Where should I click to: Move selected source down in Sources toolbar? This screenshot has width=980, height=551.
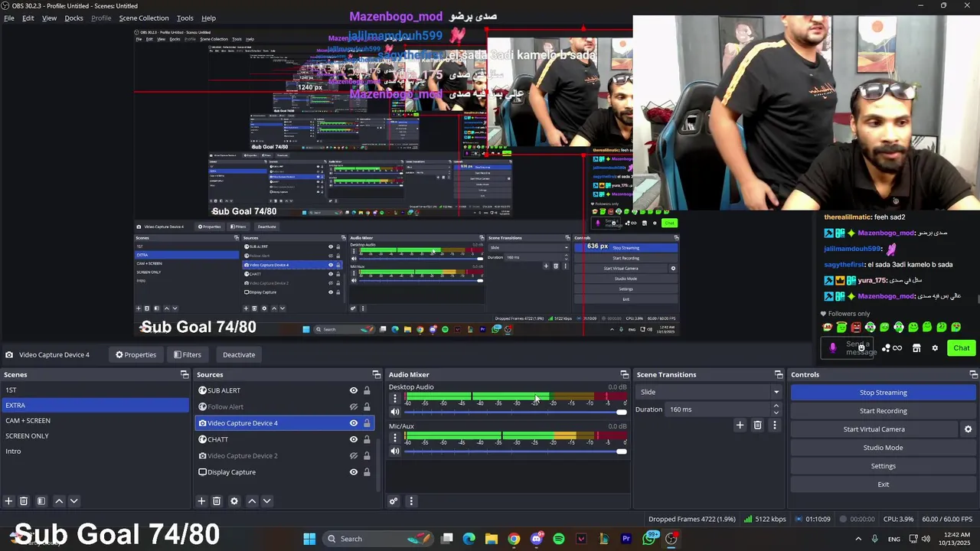pos(266,501)
